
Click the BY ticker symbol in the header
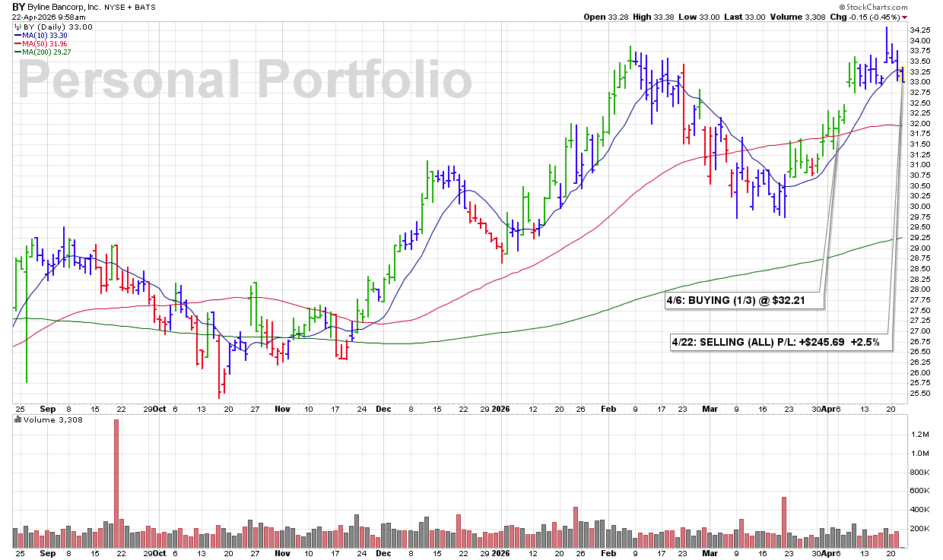click(x=20, y=6)
